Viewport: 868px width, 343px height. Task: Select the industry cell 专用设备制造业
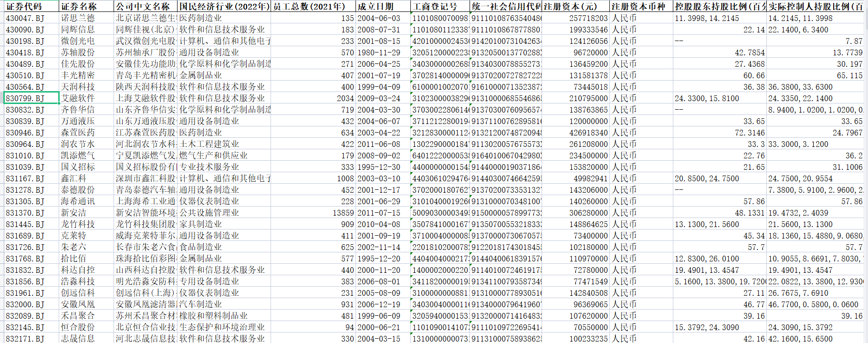click(x=224, y=281)
